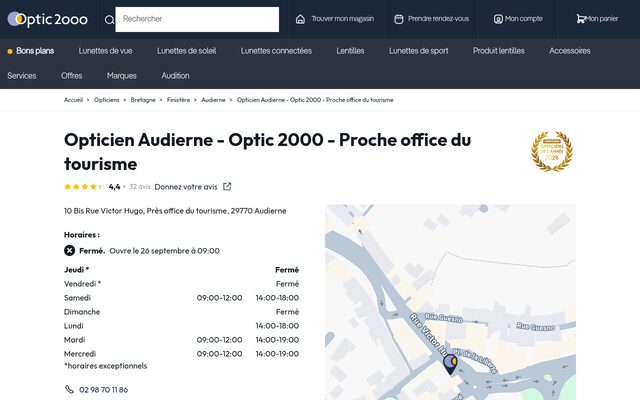Open the Optic 2000 logo homepage

(x=48, y=19)
